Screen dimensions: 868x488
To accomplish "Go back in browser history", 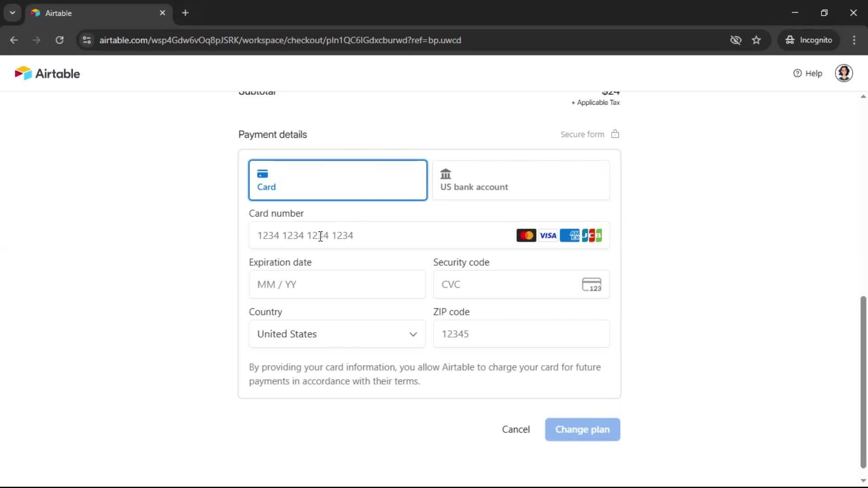I will [14, 40].
